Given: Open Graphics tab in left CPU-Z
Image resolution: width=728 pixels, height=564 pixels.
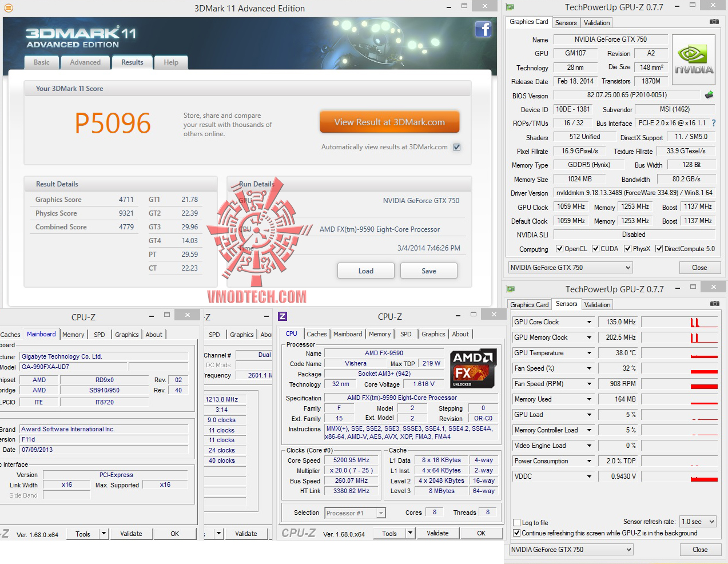Looking at the screenshot, I should click(127, 335).
